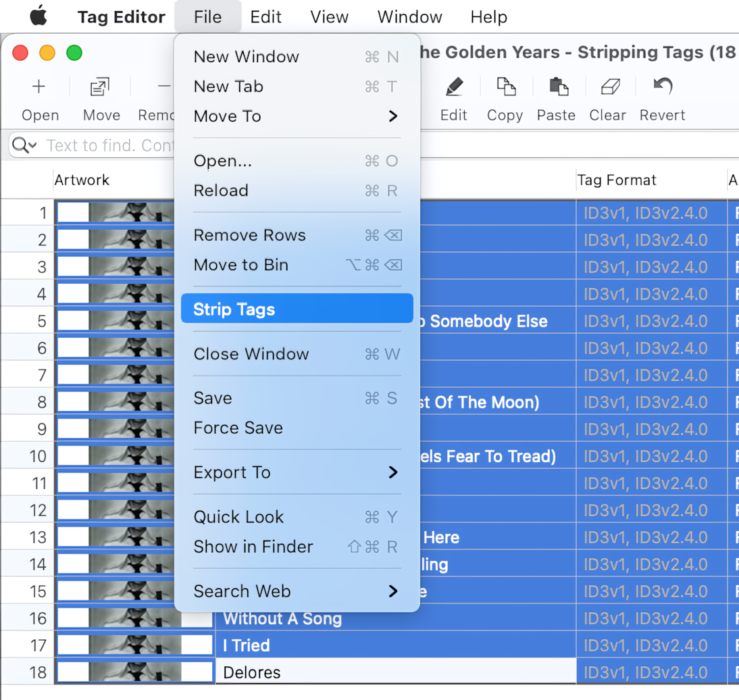Choose Open... from File menu
Viewport: 739px width, 700px height.
[297, 161]
